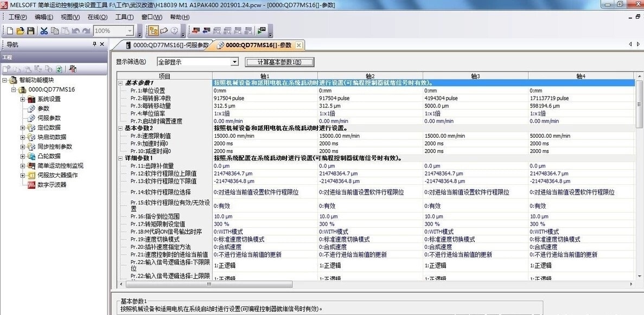Click the New project toolbar icon
Image resolution: width=644 pixels, height=315 pixels.
click(x=9, y=31)
